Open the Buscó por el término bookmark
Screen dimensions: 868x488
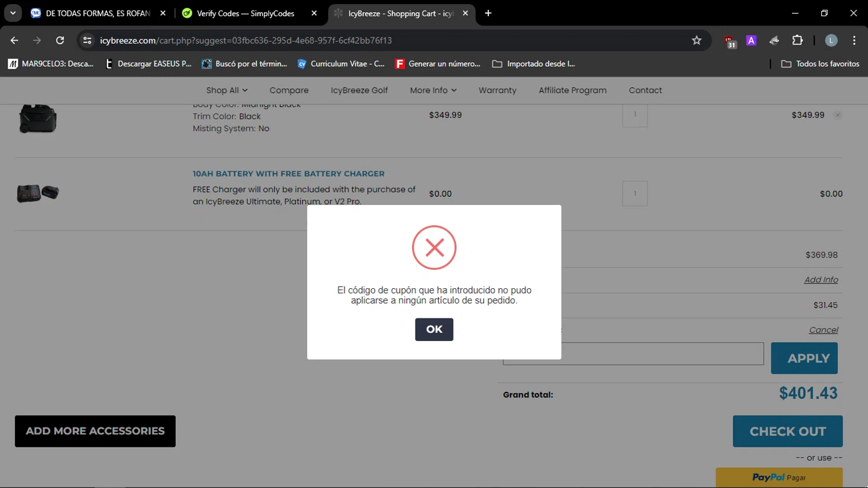point(244,64)
